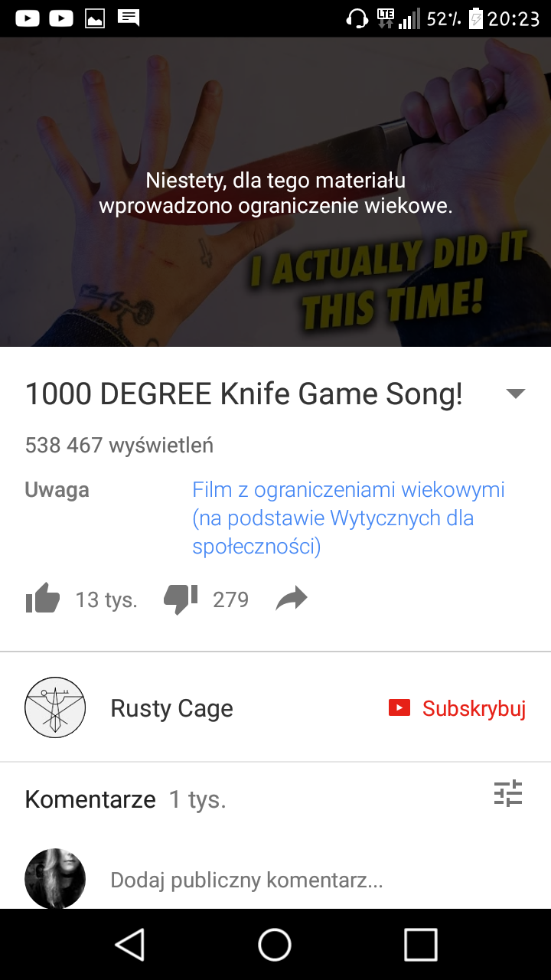The width and height of the screenshot is (551, 980).
Task: Tap the age-restricted video thumbnail
Action: [x=275, y=192]
